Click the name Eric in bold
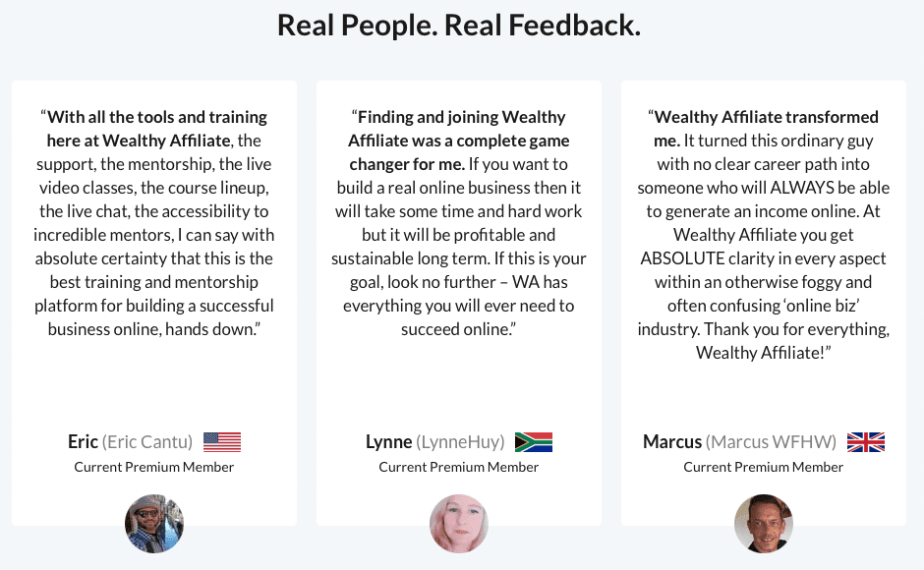924x570 pixels. pyautogui.click(x=83, y=441)
